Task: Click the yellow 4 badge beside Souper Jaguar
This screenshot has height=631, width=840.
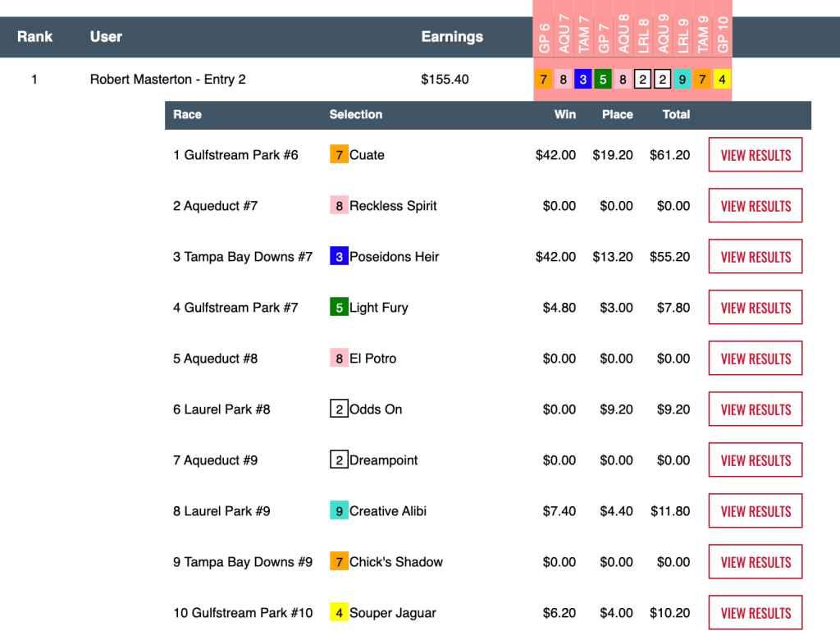Action: tap(339, 613)
